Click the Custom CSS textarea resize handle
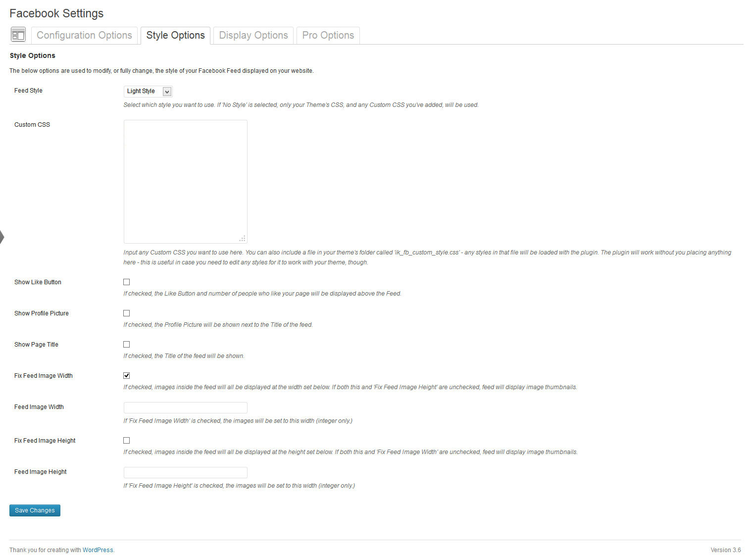Viewport: 751px width, 560px height. click(x=242, y=239)
